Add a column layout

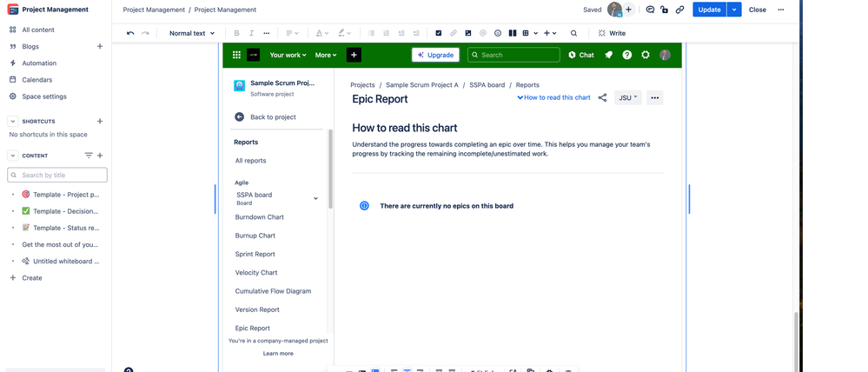coord(513,33)
